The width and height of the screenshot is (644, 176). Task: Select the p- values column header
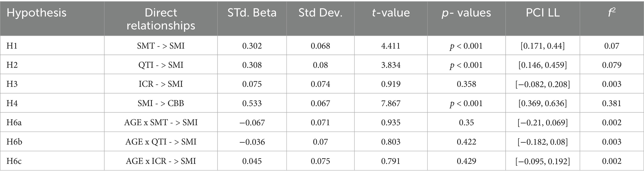tap(466, 13)
